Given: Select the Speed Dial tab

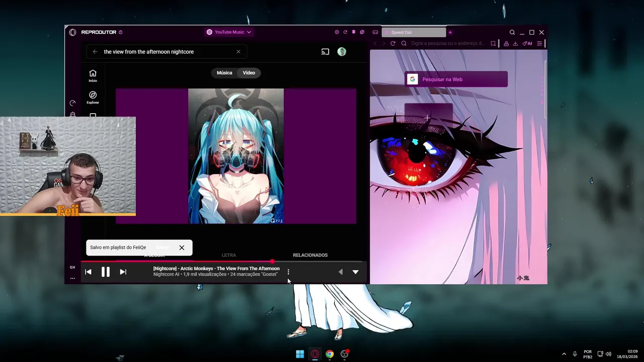Looking at the screenshot, I should (x=414, y=32).
